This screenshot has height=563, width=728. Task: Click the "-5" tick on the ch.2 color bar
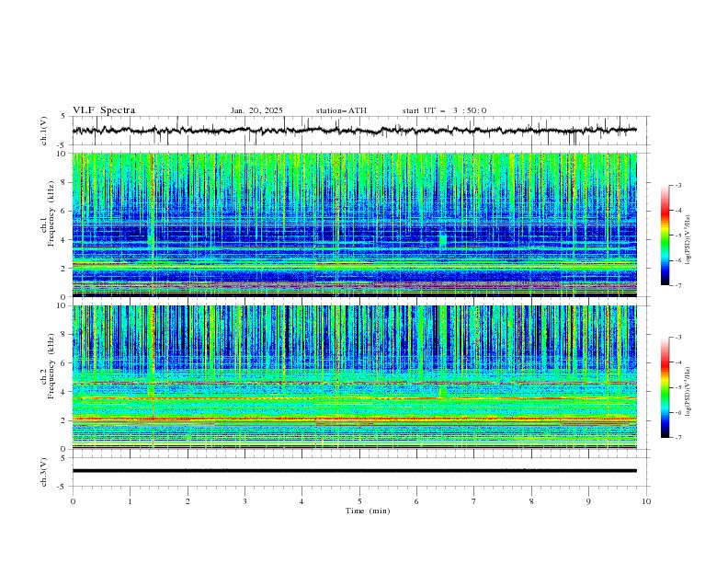678,387
